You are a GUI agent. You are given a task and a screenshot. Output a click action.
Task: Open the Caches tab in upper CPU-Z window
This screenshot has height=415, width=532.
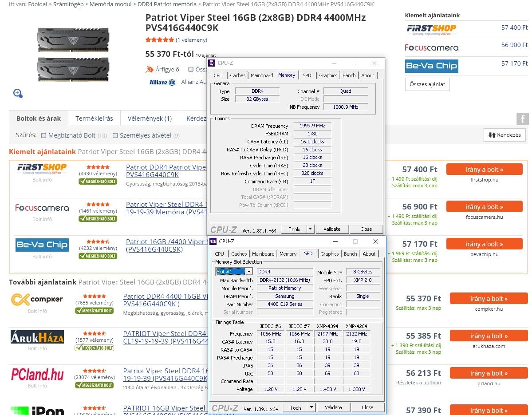[237, 75]
